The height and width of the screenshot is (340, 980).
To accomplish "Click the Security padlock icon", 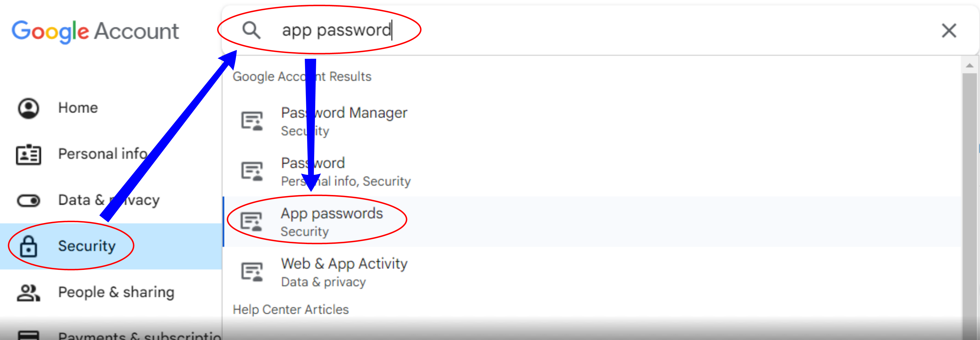I will pyautogui.click(x=28, y=247).
